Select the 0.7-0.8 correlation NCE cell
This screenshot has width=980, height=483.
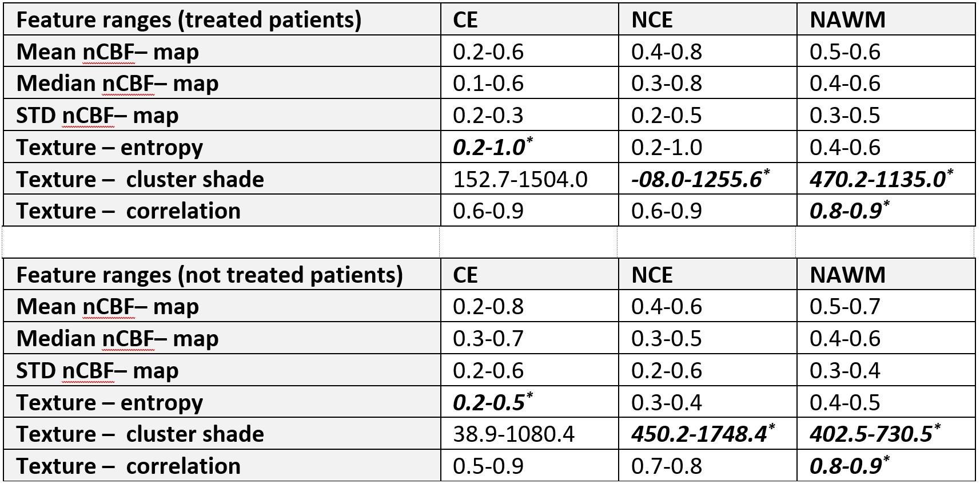point(667,466)
